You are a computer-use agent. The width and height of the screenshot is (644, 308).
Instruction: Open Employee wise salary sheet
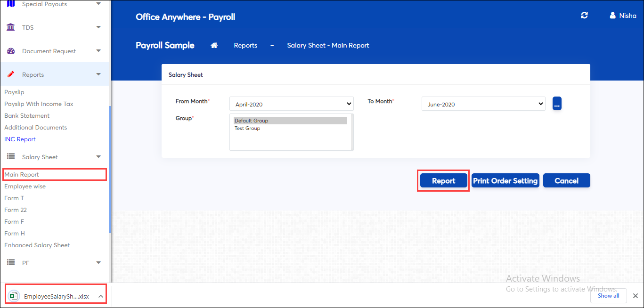pos(25,186)
